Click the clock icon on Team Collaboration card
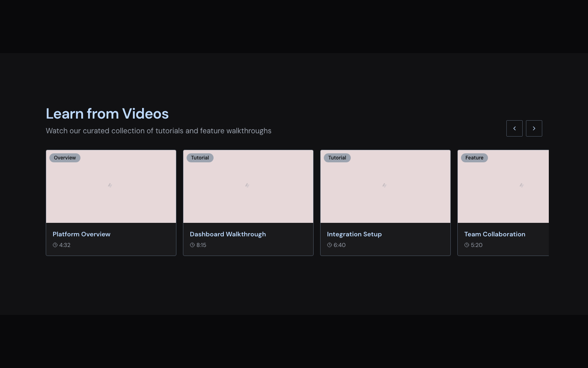The width and height of the screenshot is (588, 368). pyautogui.click(x=466, y=245)
